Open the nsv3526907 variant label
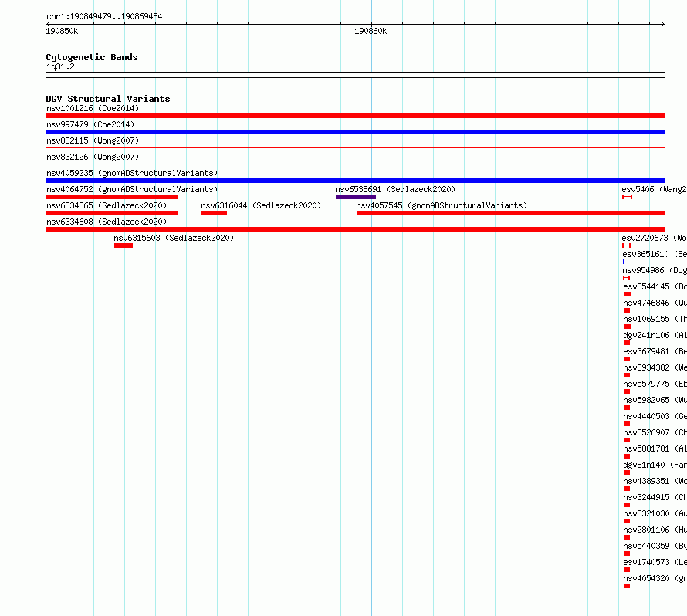Image resolution: width=687 pixels, height=616 pixels. 655,432
